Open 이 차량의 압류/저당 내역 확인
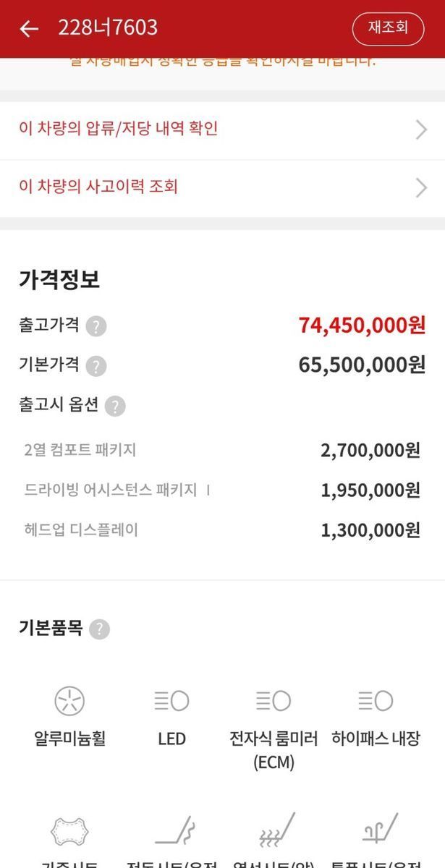 coord(222,129)
